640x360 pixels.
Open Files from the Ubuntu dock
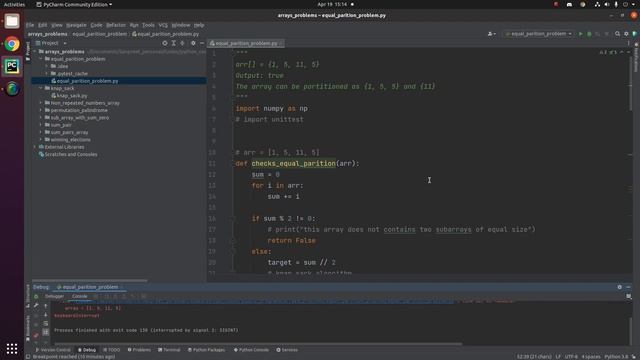[12, 21]
